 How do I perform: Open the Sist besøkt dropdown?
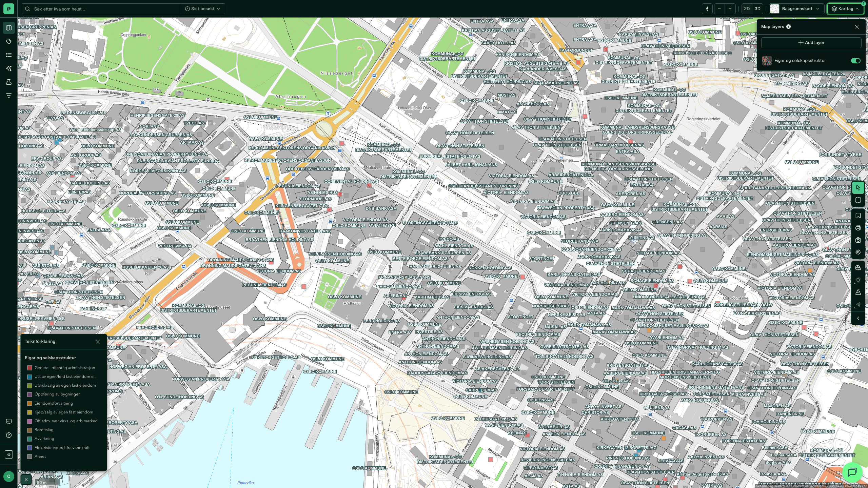pyautogui.click(x=203, y=9)
